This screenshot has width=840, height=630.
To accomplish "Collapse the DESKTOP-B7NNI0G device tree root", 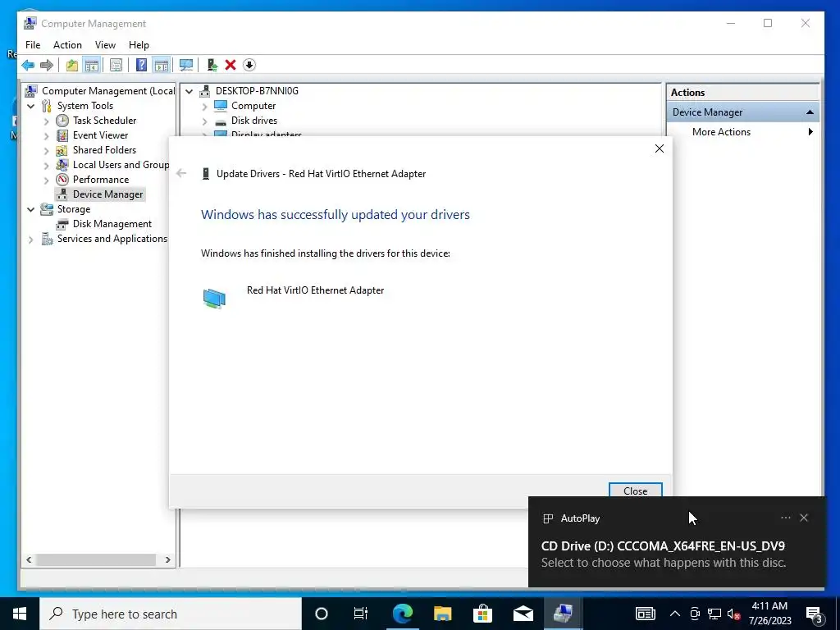I will point(189,91).
